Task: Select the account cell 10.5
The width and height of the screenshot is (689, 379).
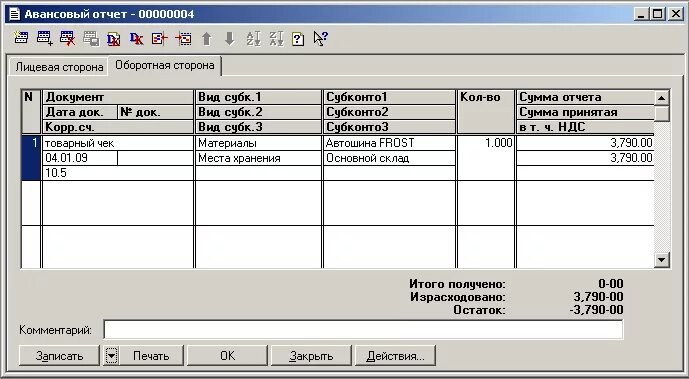Action: (x=118, y=173)
